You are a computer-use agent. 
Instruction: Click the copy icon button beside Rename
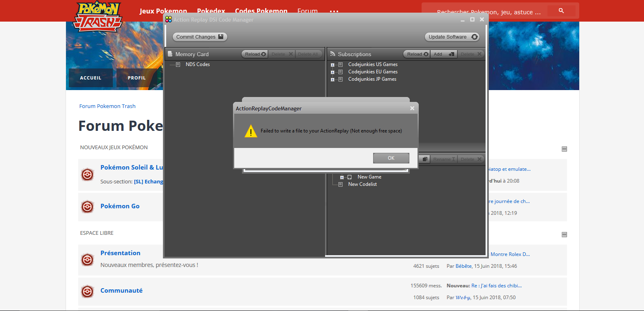click(x=424, y=159)
